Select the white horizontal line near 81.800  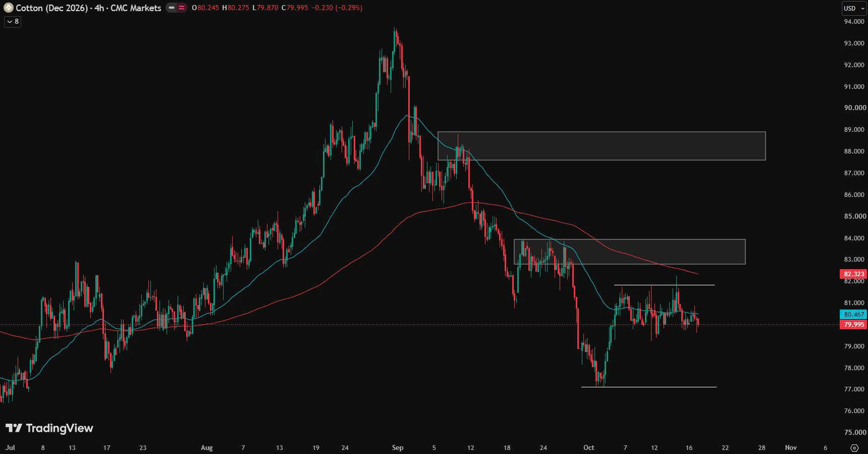coord(664,285)
